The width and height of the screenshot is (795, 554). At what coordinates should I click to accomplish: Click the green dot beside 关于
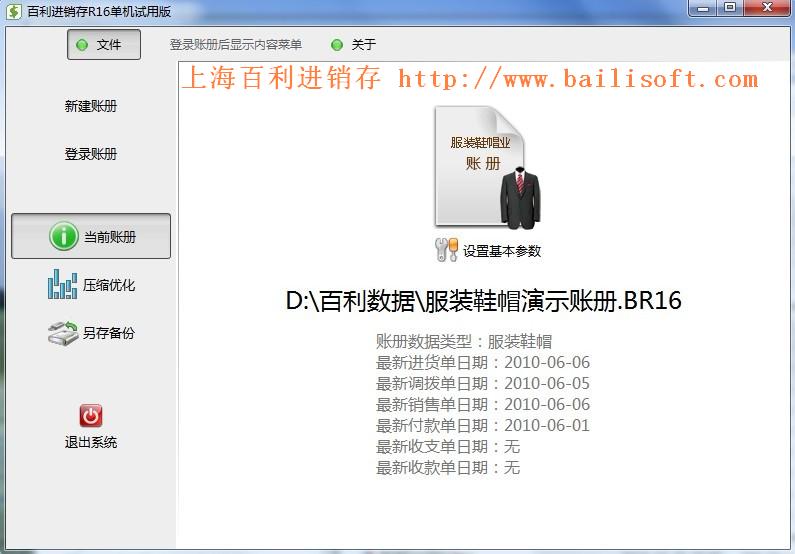[x=337, y=45]
